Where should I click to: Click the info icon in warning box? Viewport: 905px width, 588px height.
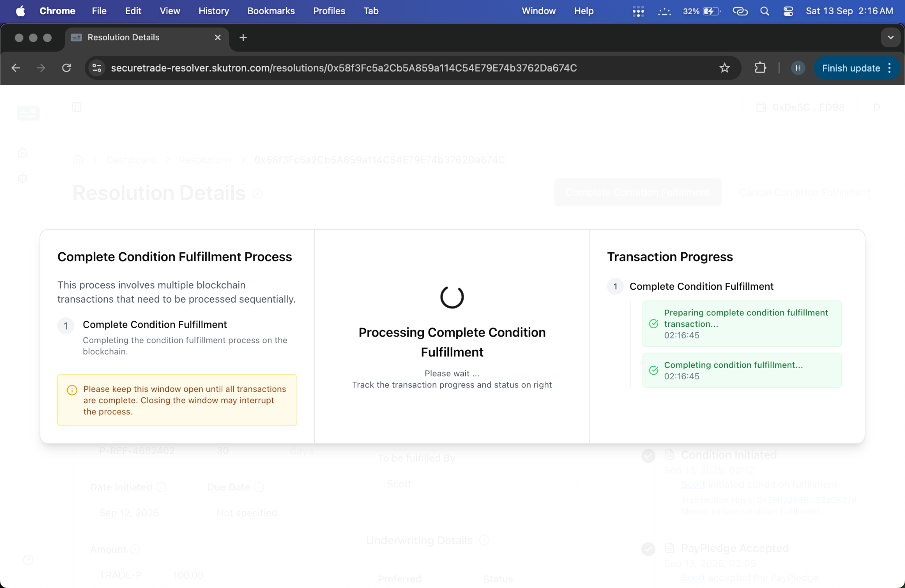coord(72,390)
